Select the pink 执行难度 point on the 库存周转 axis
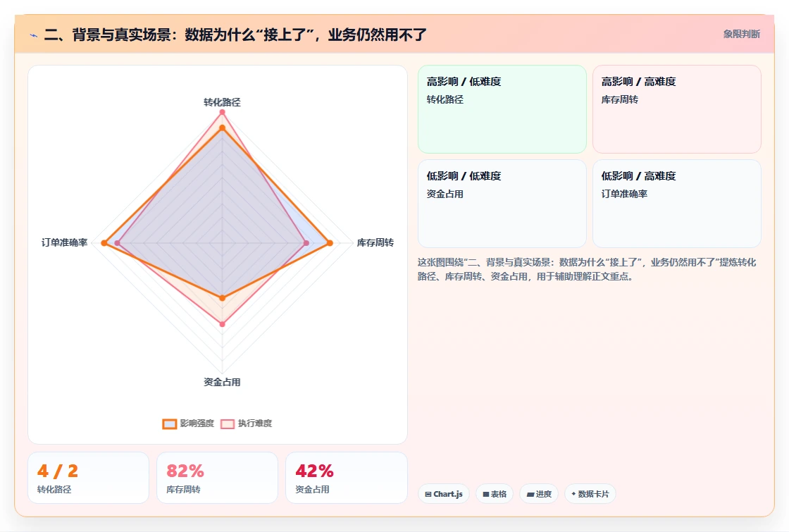This screenshot has height=532, width=789. tap(306, 243)
